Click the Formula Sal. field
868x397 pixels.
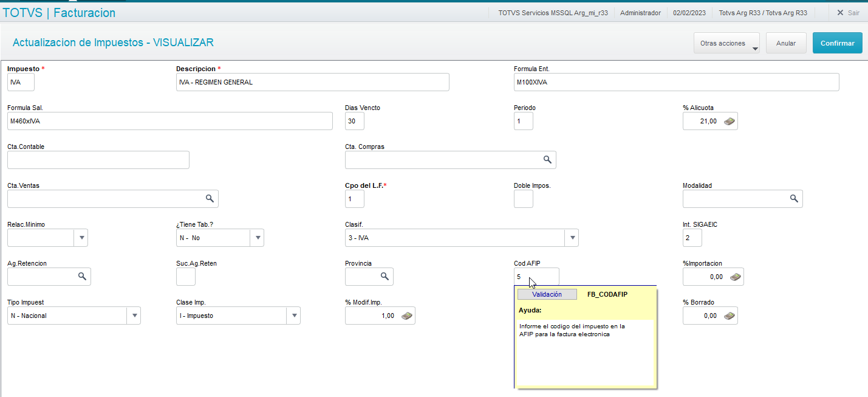[170, 121]
